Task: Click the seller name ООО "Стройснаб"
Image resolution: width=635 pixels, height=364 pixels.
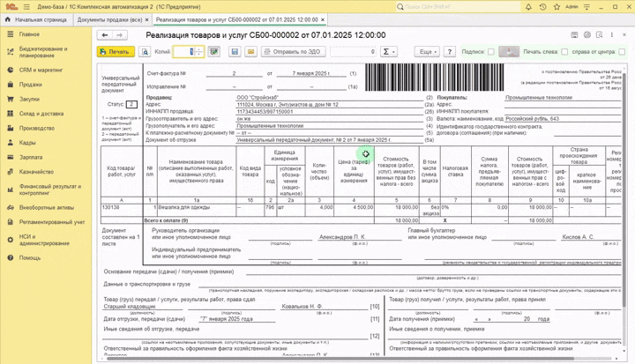Action: pyautogui.click(x=258, y=98)
